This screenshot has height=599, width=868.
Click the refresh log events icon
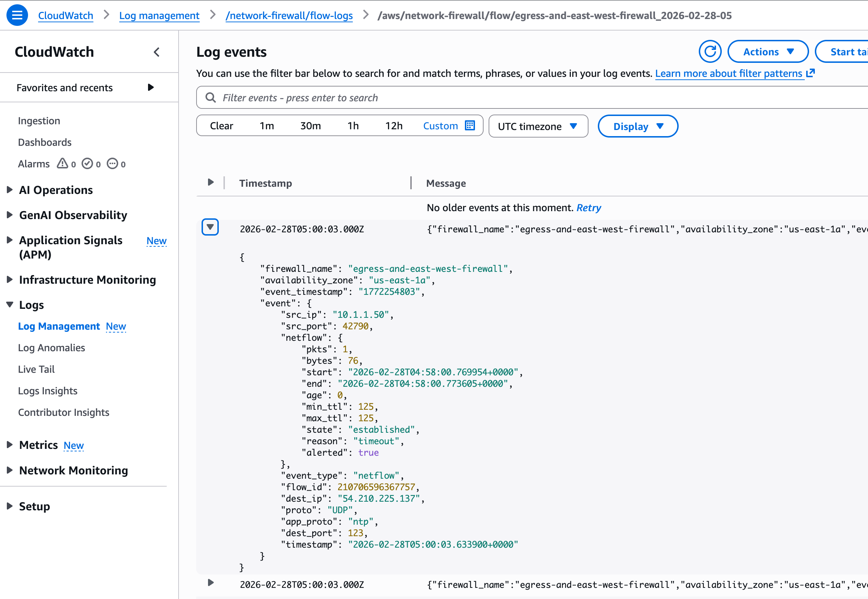710,52
